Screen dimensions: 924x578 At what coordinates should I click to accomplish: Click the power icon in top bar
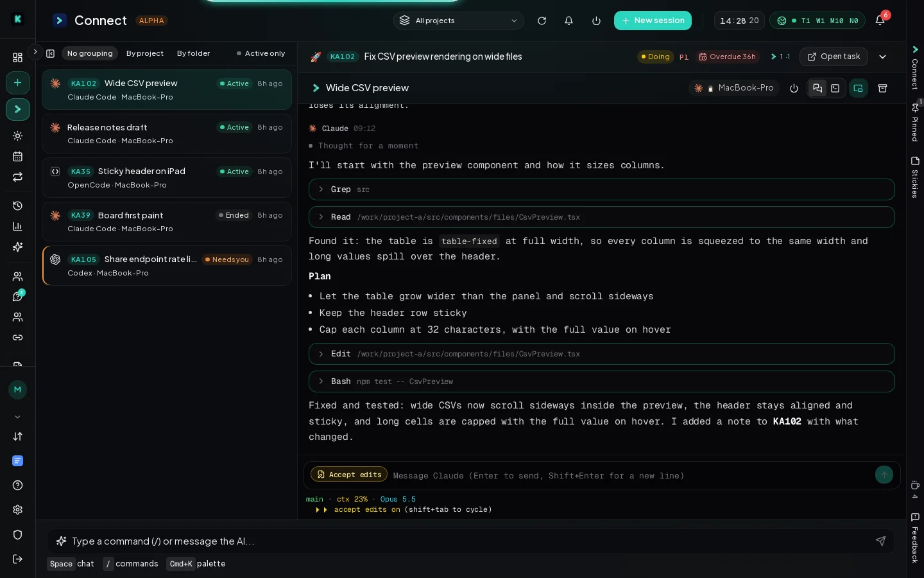tap(596, 21)
